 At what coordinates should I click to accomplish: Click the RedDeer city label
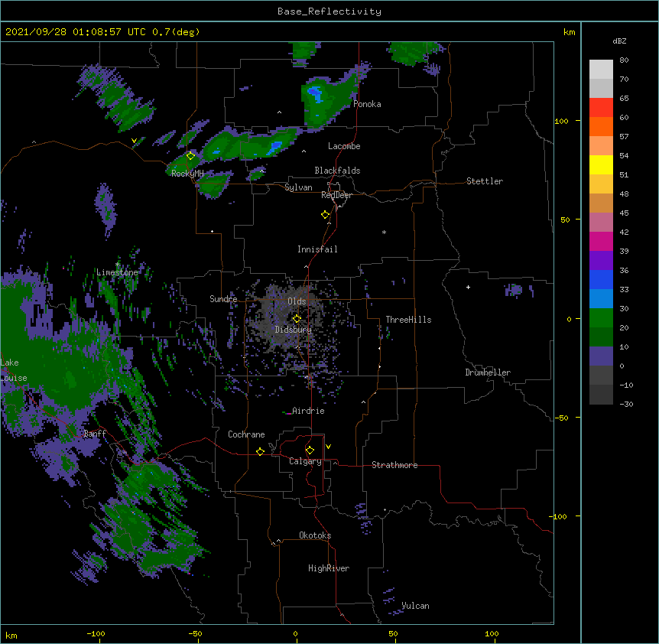click(x=336, y=195)
